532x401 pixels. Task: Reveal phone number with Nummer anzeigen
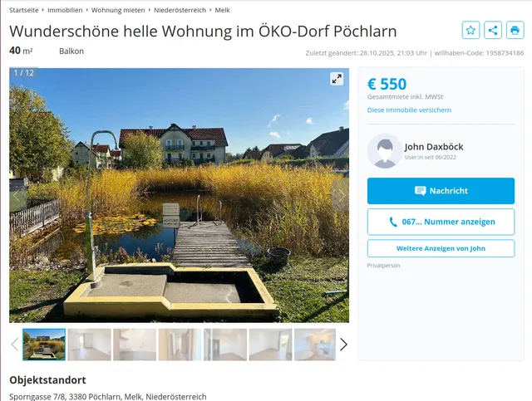[441, 222]
